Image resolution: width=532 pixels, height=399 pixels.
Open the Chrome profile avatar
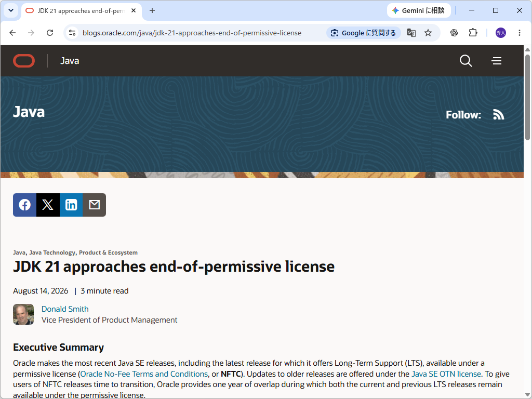coord(501,33)
